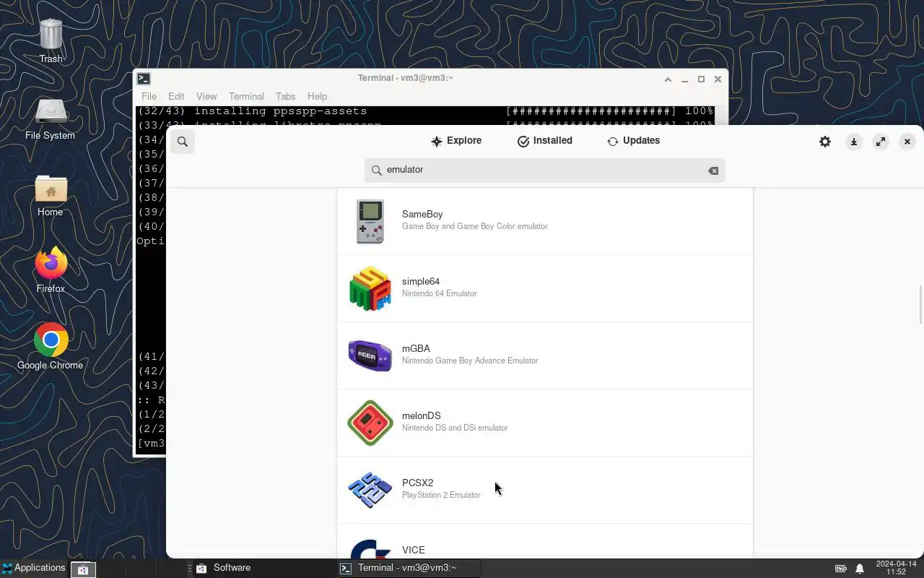Image resolution: width=924 pixels, height=578 pixels.
Task: Open the Software settings gear
Action: [x=825, y=142]
